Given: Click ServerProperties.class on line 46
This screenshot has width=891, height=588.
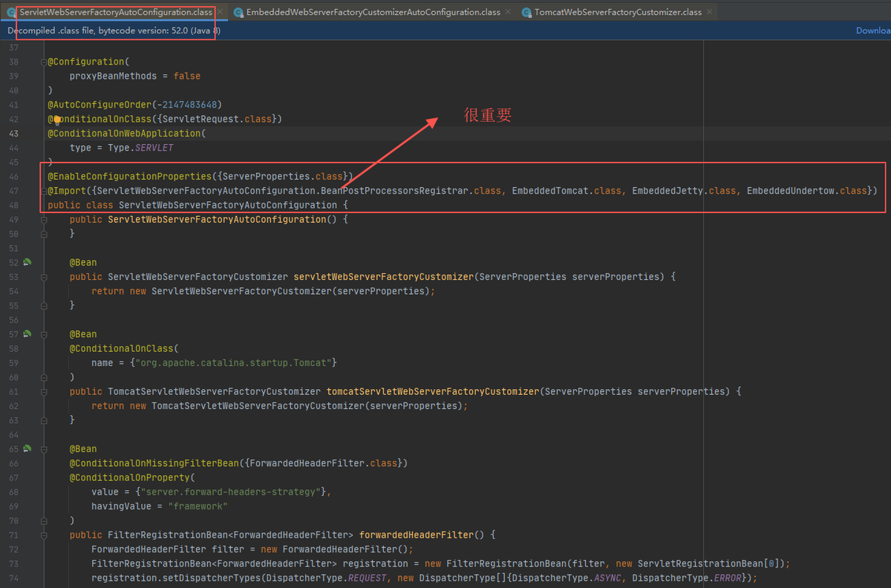Looking at the screenshot, I should (x=284, y=176).
